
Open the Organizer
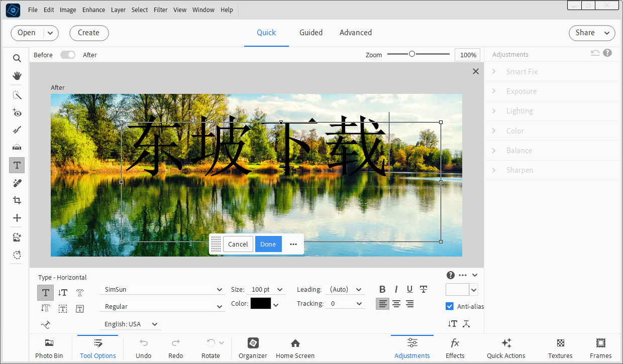coord(252,347)
